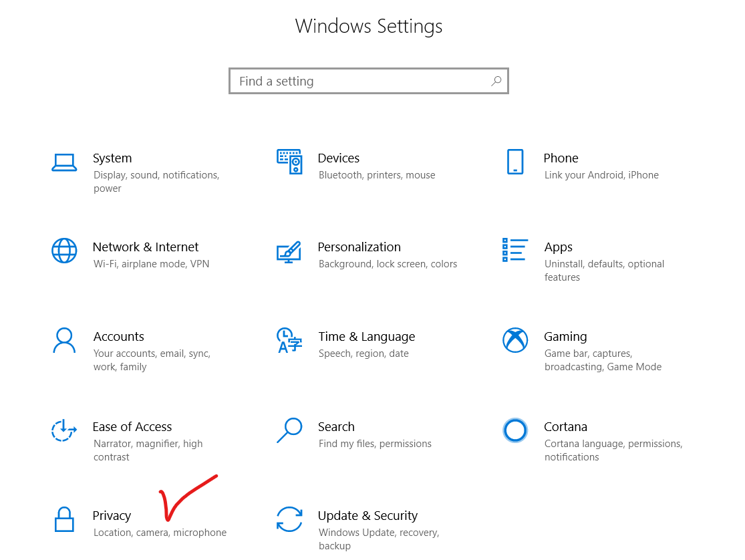Click the Devices keyboard and speaker icon

tap(289, 162)
